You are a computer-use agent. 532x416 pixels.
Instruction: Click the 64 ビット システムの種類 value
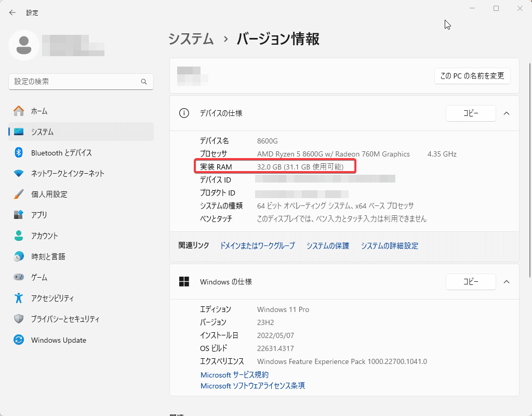(335, 206)
